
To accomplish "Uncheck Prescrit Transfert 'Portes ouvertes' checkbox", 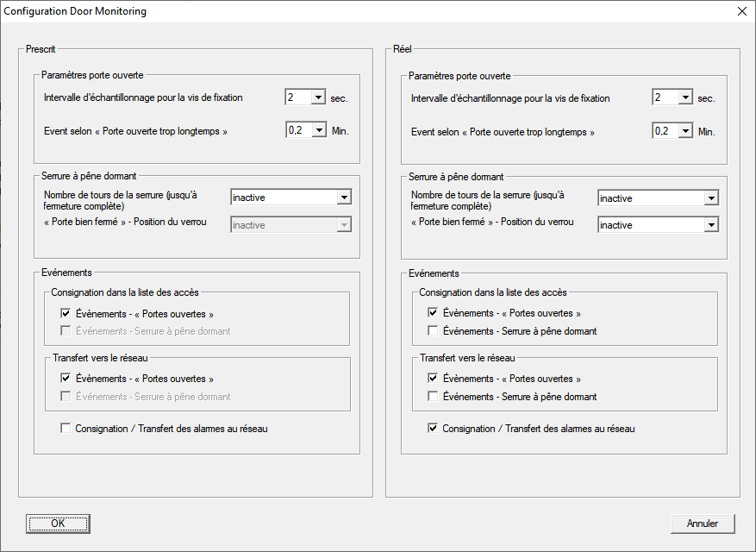I will [x=66, y=379].
